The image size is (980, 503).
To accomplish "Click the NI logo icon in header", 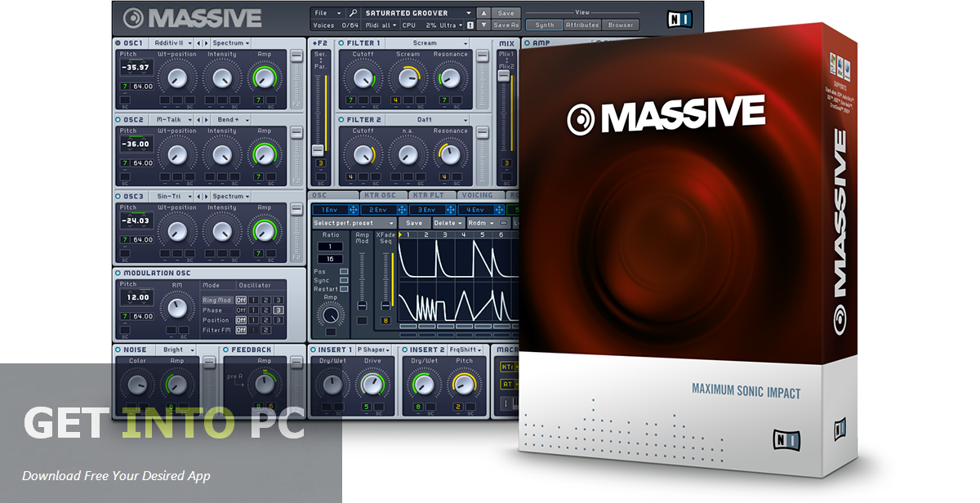I will (x=678, y=18).
